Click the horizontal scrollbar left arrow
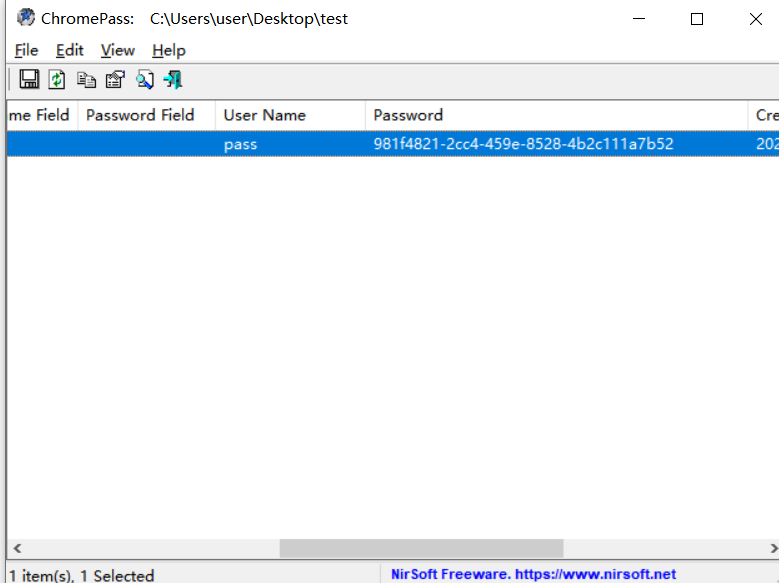 pyautogui.click(x=17, y=549)
